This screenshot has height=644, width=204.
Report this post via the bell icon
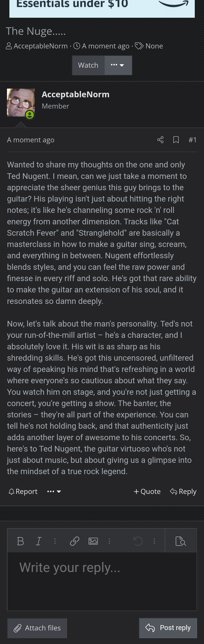[23, 491]
